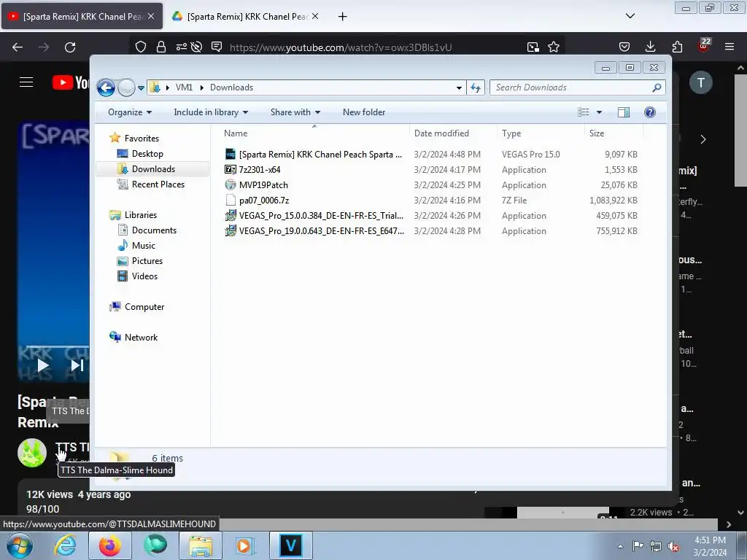Select Libraries in navigation pane
This screenshot has height=560, width=747.
pos(141,215)
